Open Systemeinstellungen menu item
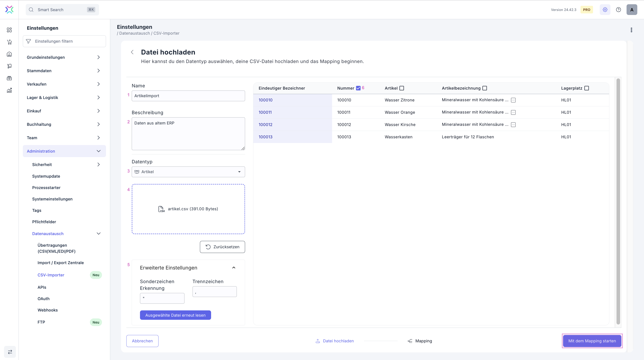The image size is (644, 360). [x=52, y=199]
